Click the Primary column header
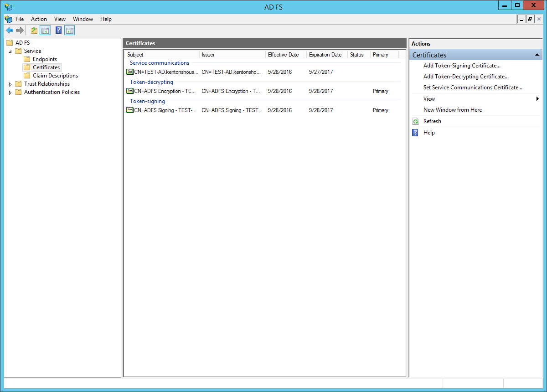This screenshot has height=392, width=547. point(384,55)
